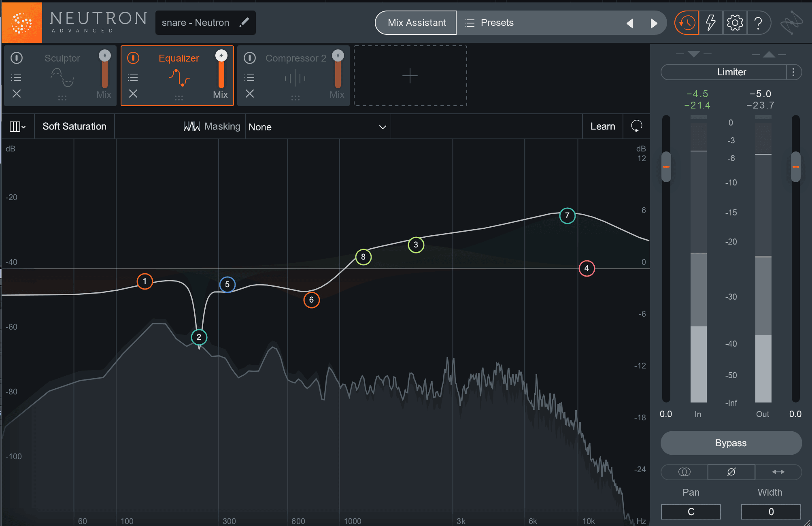Go to previous preset arrow
The width and height of the screenshot is (812, 526).
(x=630, y=23)
